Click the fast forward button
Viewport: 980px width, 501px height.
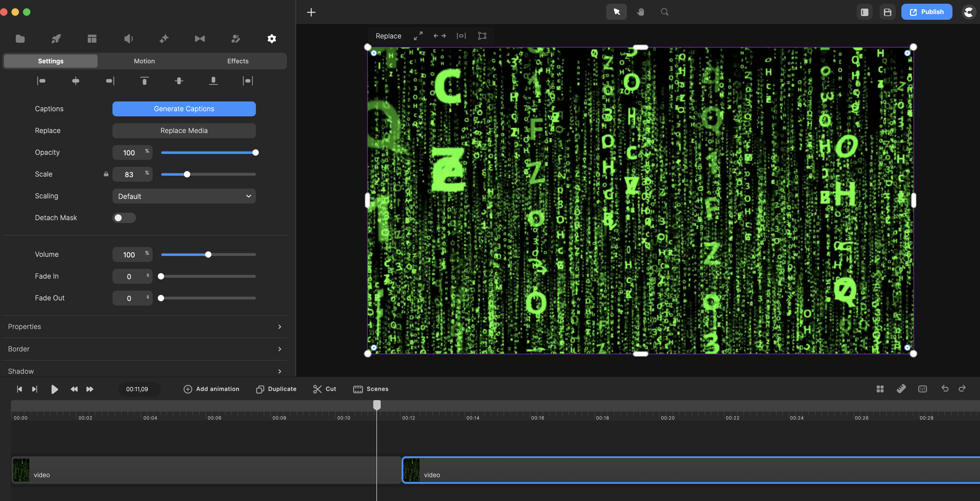[x=90, y=389]
